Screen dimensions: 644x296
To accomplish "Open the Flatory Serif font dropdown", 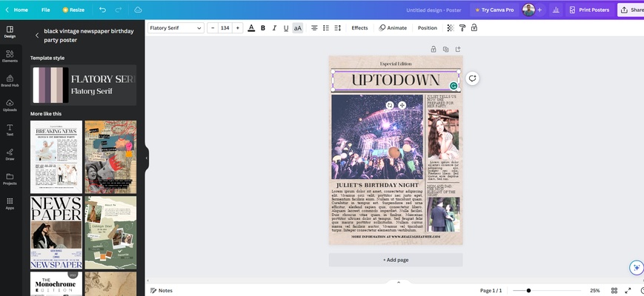I will [176, 28].
